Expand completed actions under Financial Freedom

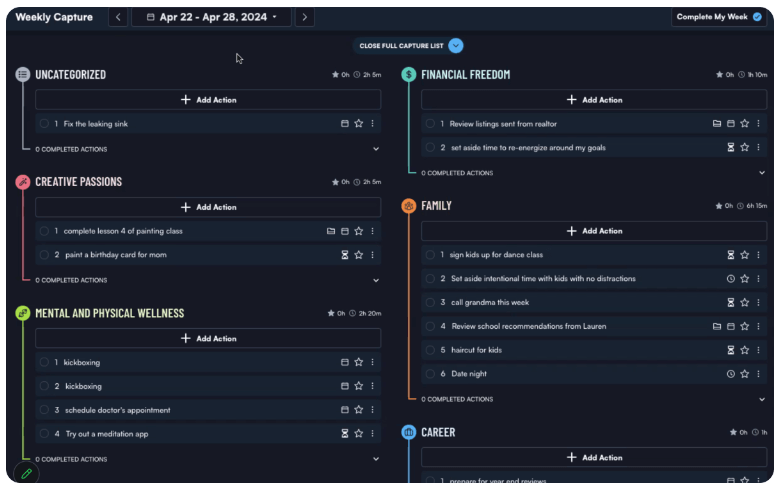click(x=762, y=173)
